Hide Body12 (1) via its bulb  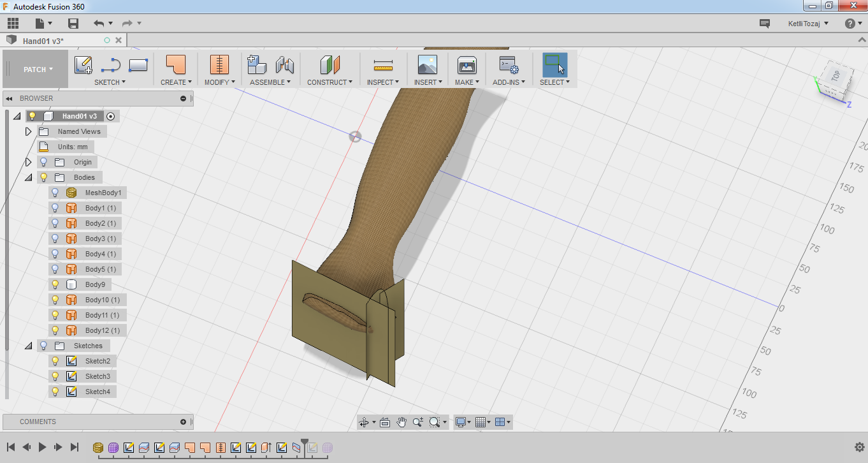[55, 330]
